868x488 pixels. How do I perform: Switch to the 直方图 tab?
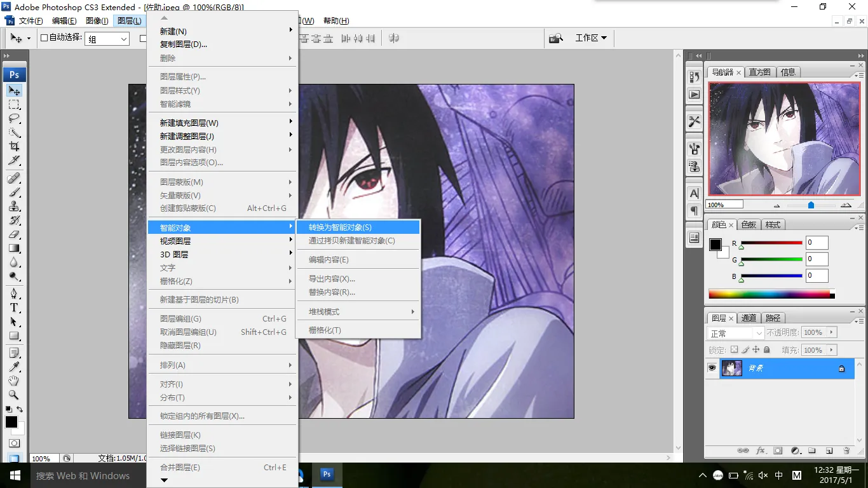pyautogui.click(x=760, y=72)
